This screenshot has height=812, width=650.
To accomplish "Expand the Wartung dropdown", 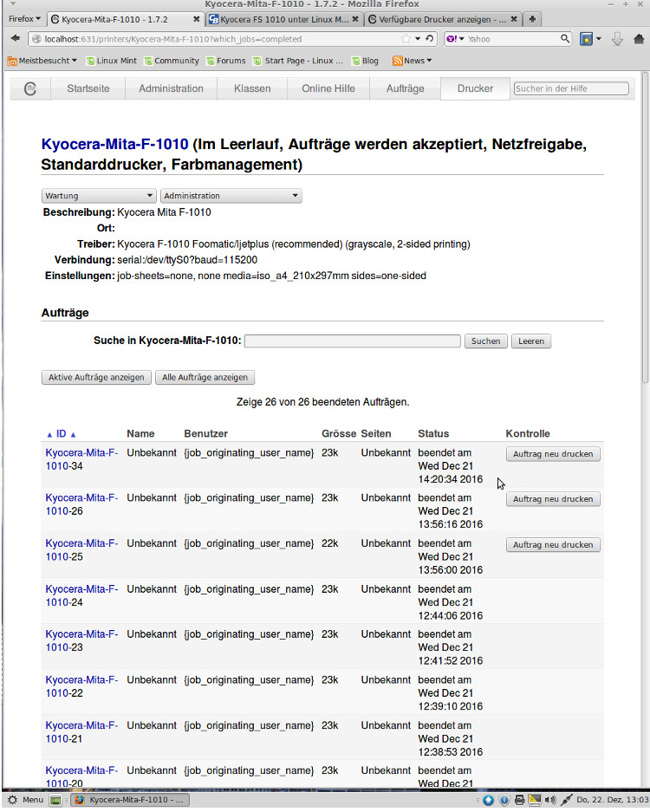I will coord(99,196).
